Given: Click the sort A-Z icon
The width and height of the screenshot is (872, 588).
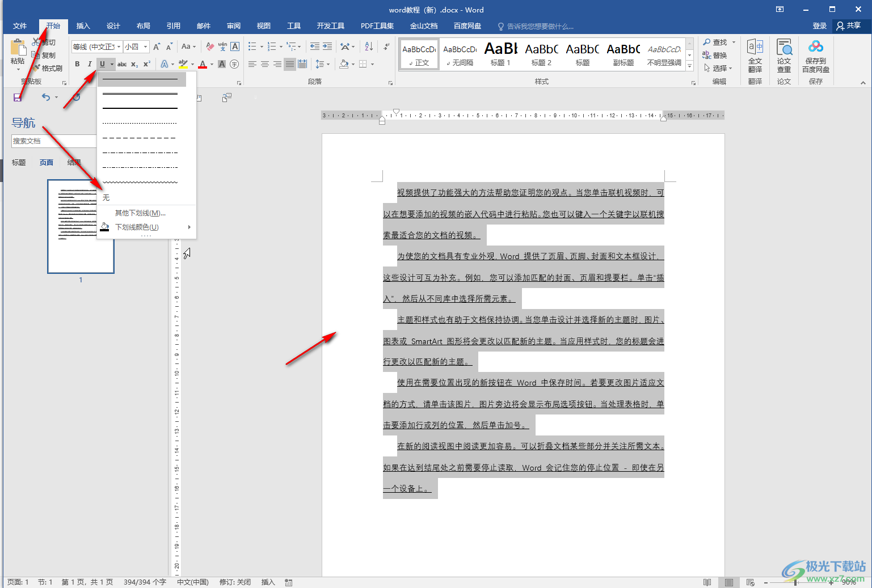Looking at the screenshot, I should (x=369, y=46).
